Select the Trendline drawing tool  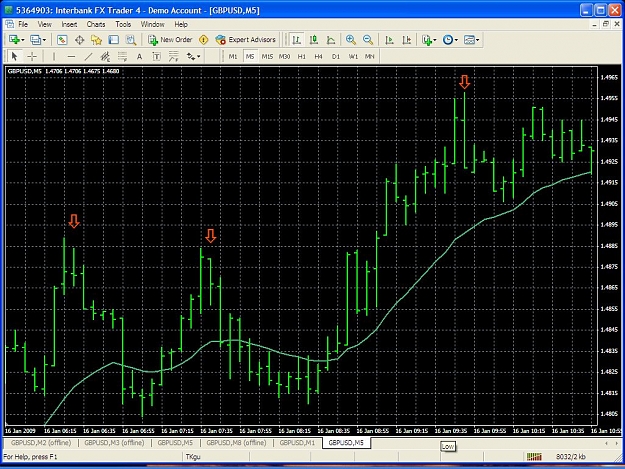click(x=88, y=57)
